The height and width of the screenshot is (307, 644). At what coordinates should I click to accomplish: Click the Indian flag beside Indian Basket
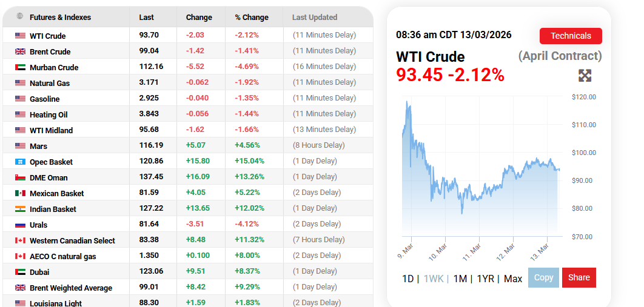(x=21, y=209)
